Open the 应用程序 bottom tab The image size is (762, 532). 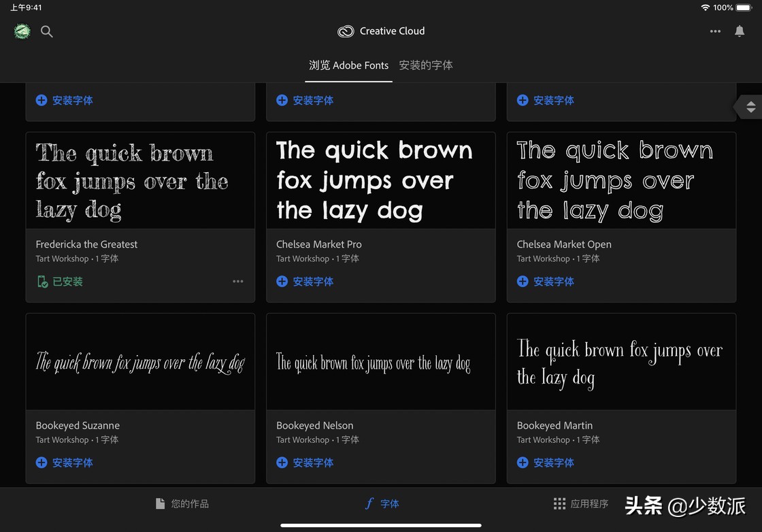tap(580, 504)
